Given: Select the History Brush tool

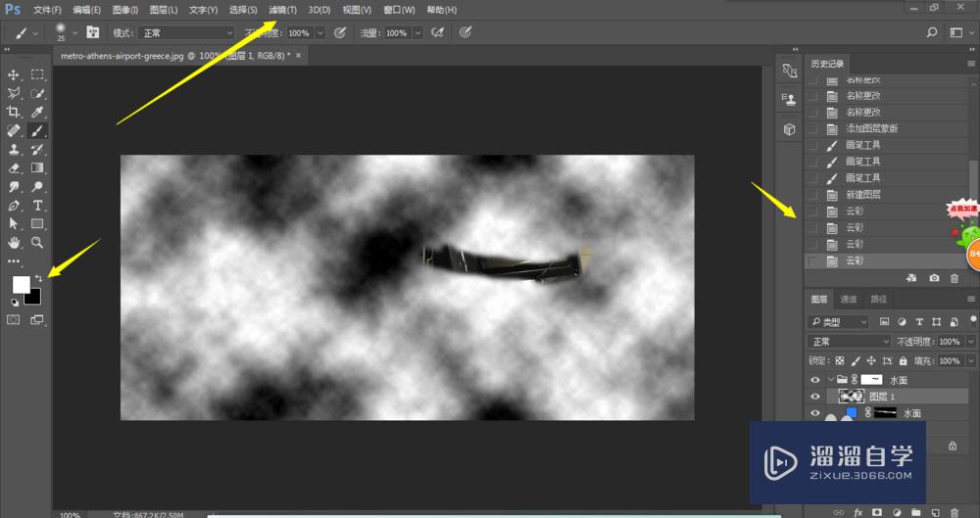Looking at the screenshot, I should [x=37, y=150].
